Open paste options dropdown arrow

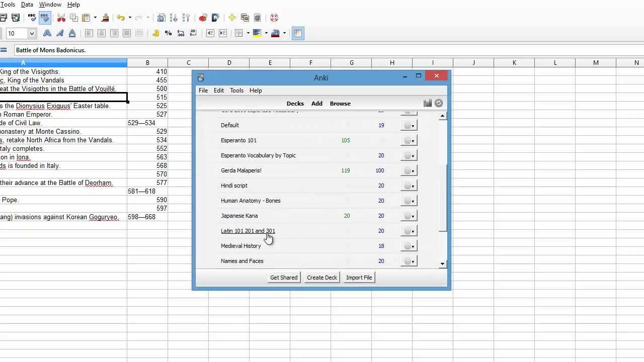(x=95, y=18)
